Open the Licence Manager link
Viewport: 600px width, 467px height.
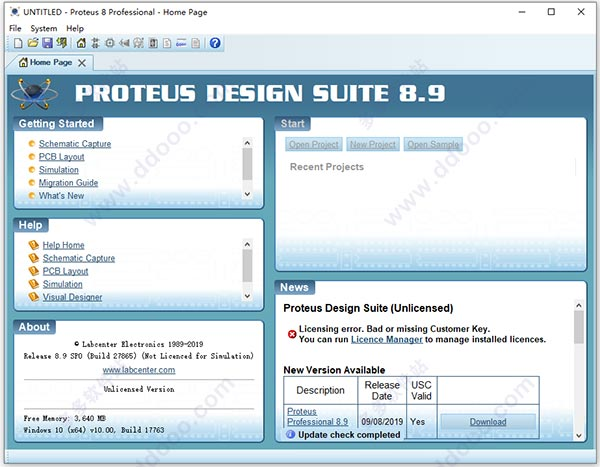386,340
